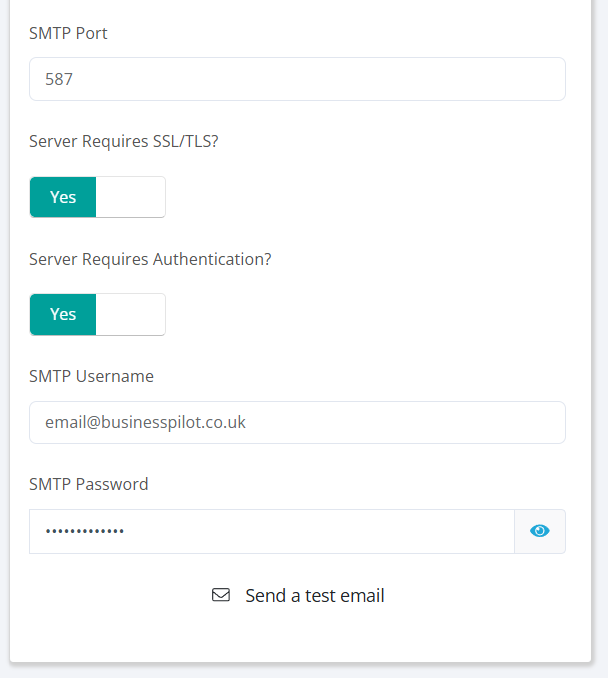Click the Yes text of the SSL/TLS toggle
This screenshot has height=678, width=608.
63,197
